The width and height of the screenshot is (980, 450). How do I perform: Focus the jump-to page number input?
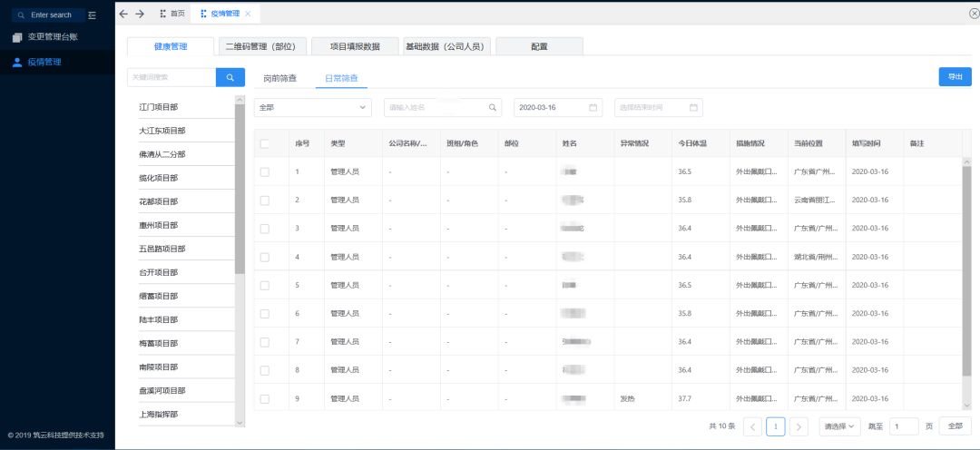[x=904, y=426]
